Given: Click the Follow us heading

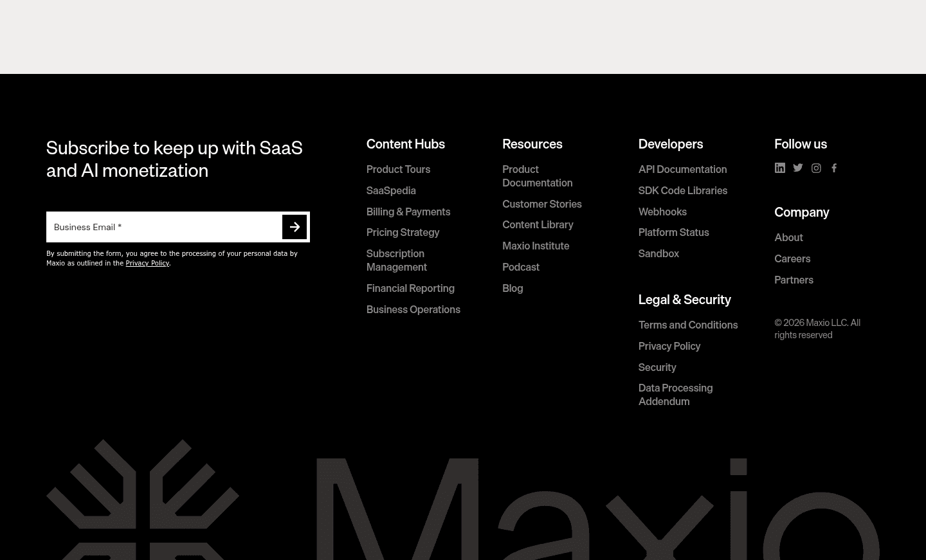Looking at the screenshot, I should point(801,144).
